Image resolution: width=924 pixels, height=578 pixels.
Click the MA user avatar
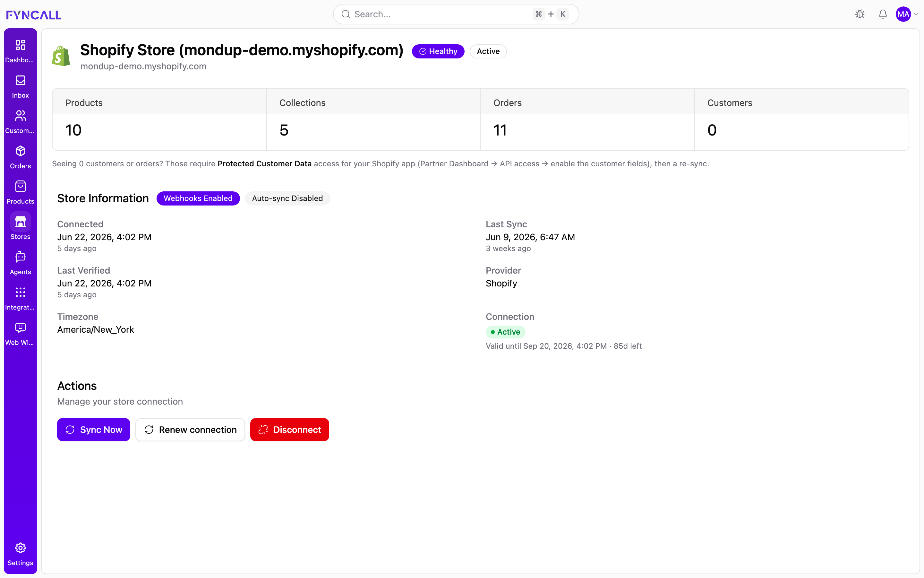(x=903, y=14)
